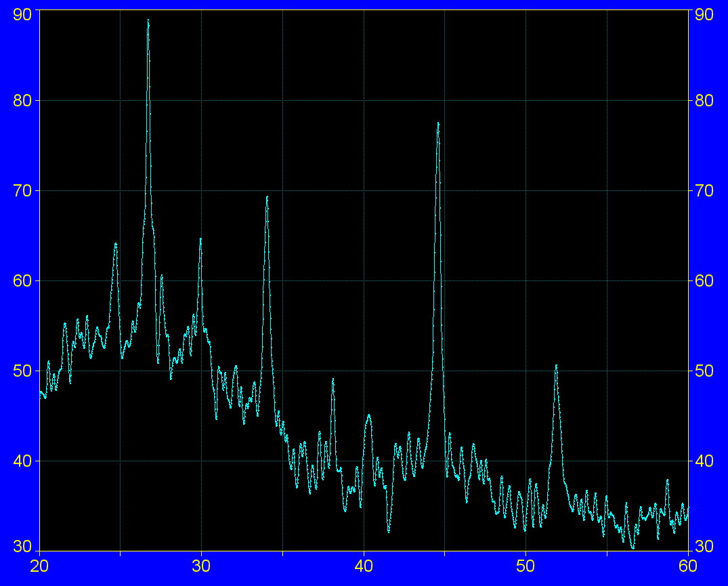Screen dimensions: 728x586
Task: Select the '60' label on bottom axis
Action: [688, 566]
